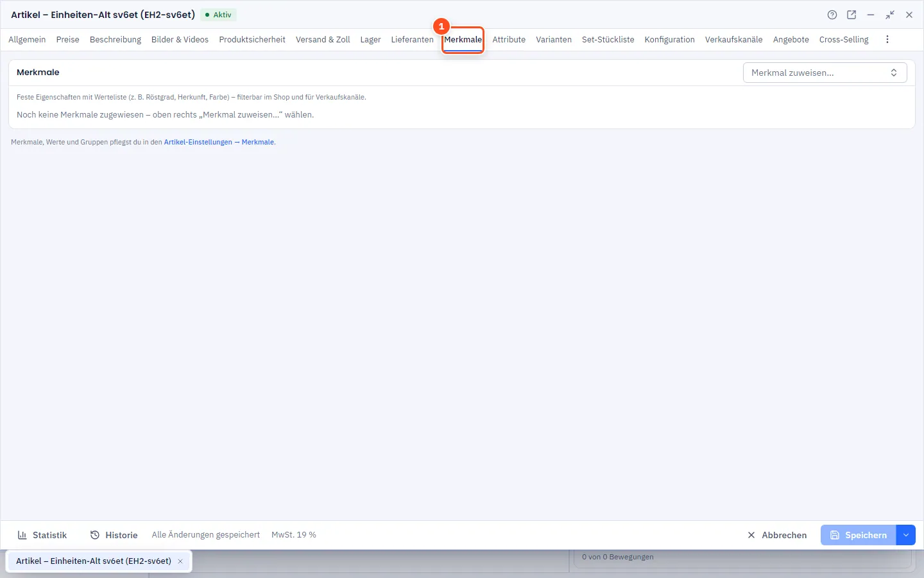Select the Angebote tab

click(x=791, y=40)
